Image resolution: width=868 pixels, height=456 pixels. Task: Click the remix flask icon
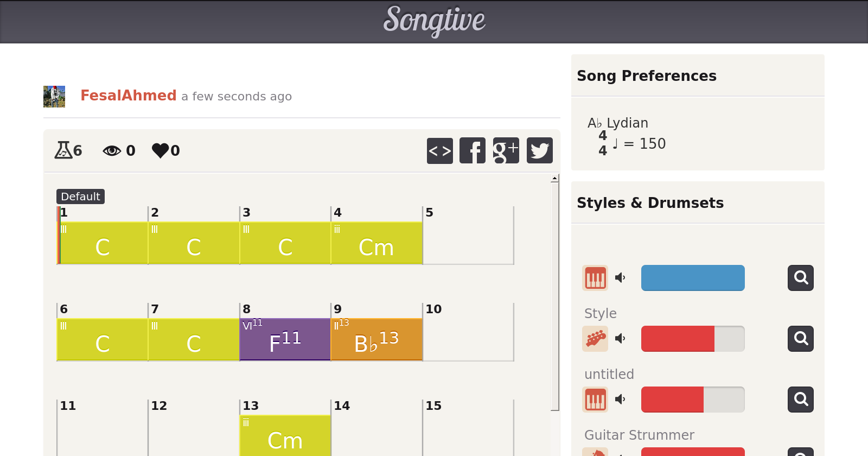click(x=63, y=150)
